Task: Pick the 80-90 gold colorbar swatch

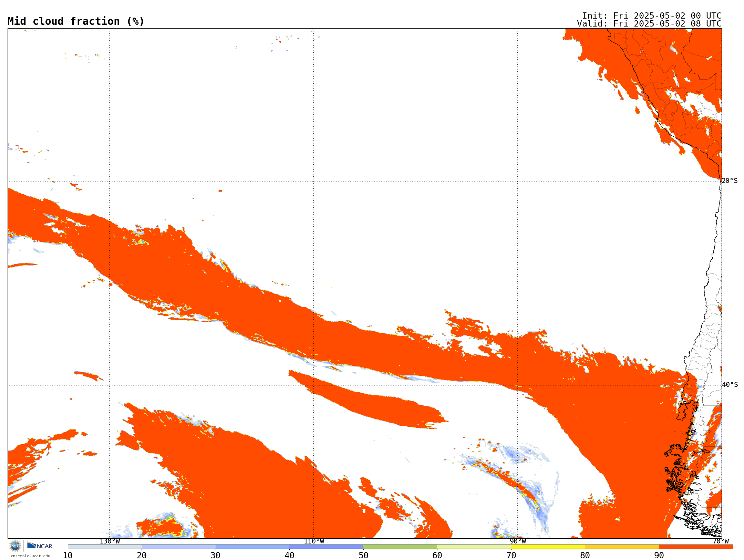Action: point(622,547)
